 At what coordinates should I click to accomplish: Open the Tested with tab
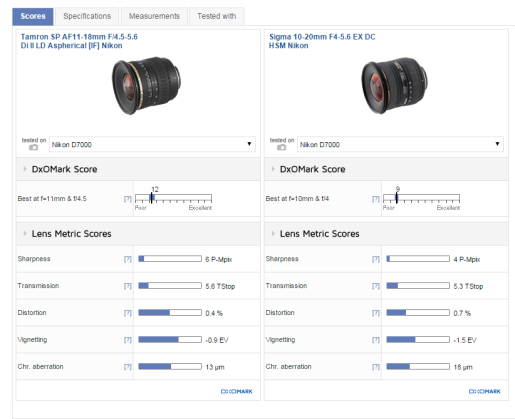coord(217,16)
